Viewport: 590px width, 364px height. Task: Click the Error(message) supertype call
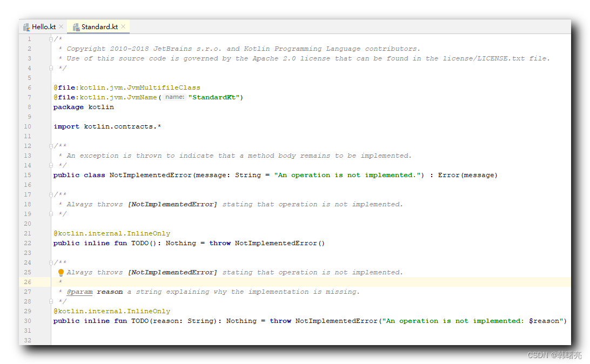(x=468, y=175)
